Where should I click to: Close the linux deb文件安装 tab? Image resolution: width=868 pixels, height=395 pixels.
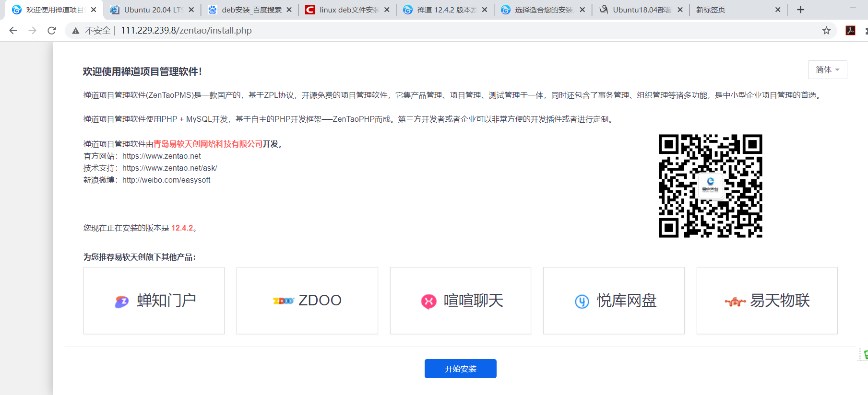point(387,10)
